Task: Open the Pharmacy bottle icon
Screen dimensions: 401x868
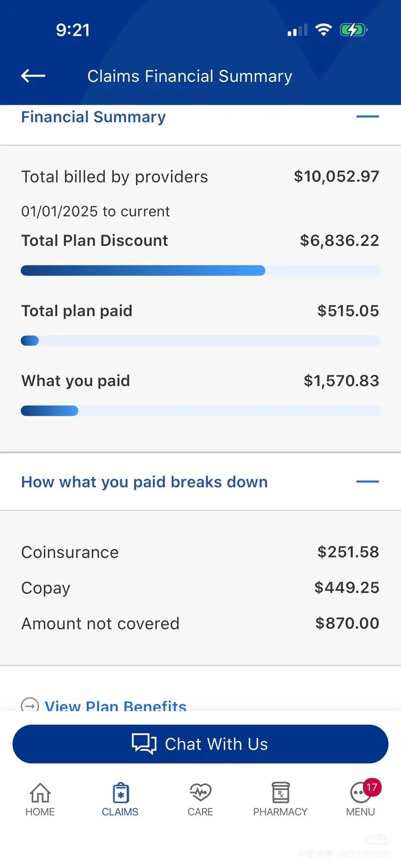Action: 280,792
